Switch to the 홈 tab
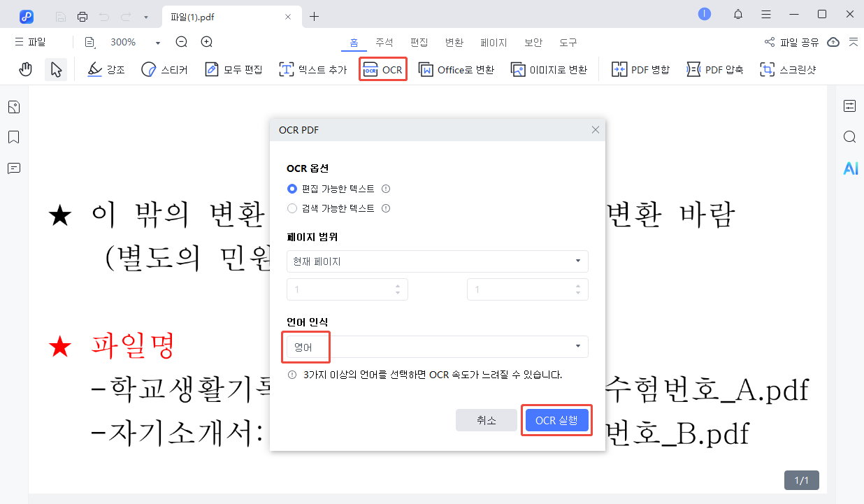Screen dimensions: 864x504 [x=354, y=42]
